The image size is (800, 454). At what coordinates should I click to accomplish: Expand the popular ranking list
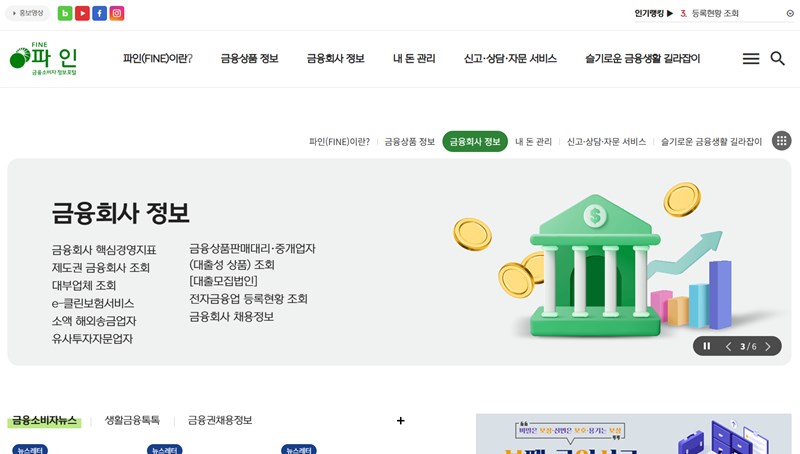point(789,13)
